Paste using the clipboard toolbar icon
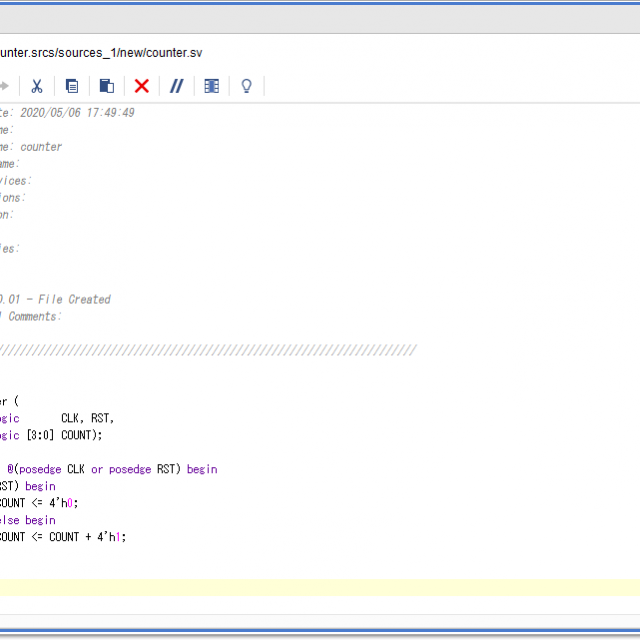The height and width of the screenshot is (640, 640). [x=106, y=86]
